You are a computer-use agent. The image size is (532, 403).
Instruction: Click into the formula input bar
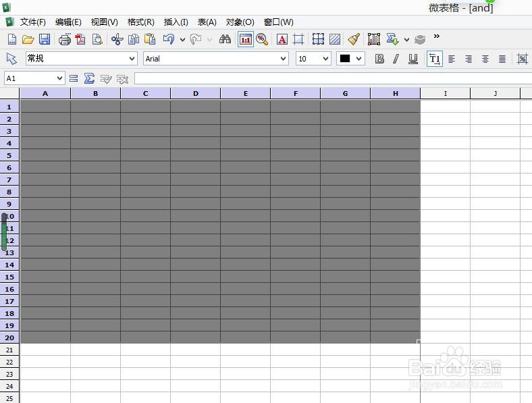click(x=334, y=78)
